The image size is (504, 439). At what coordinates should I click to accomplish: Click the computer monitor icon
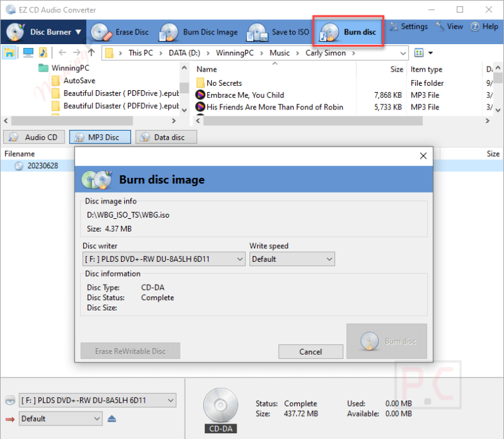point(28,52)
